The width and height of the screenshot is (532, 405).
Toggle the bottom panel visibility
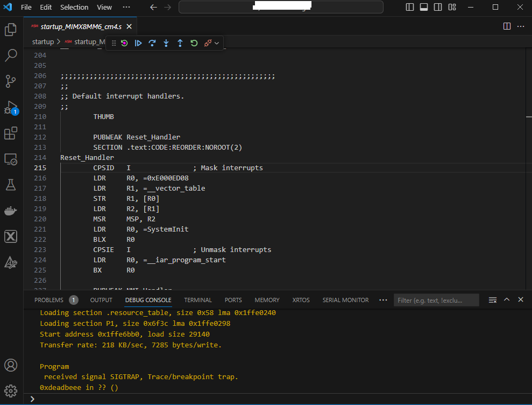pyautogui.click(x=424, y=7)
